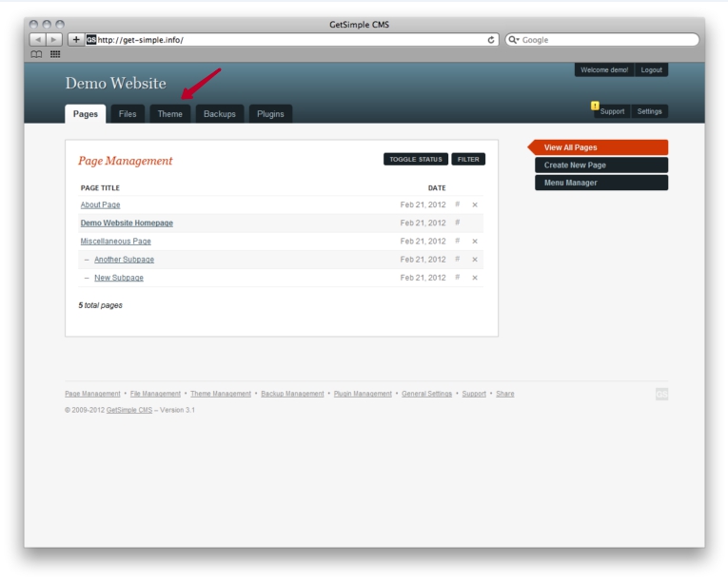The image size is (728, 582).
Task: Switch to the Plugins tab
Action: point(270,114)
